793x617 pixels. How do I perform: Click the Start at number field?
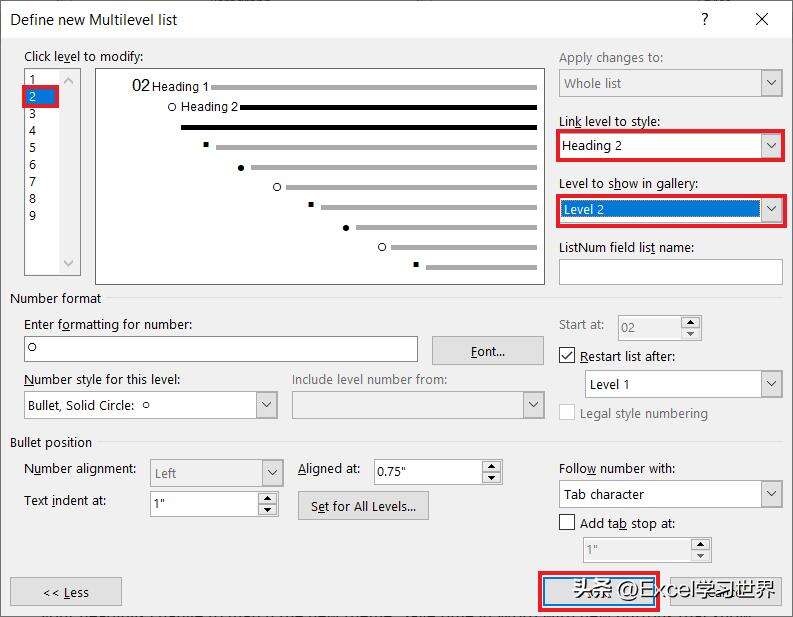pos(650,328)
